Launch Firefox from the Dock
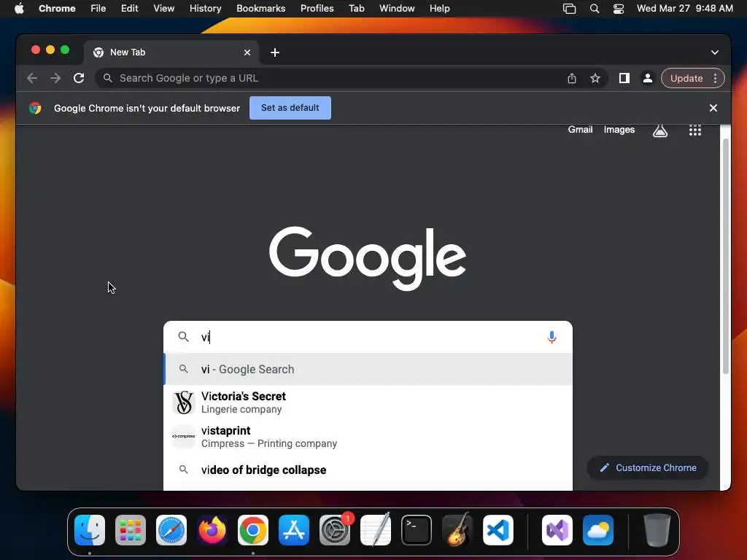747x560 pixels. 212,529
